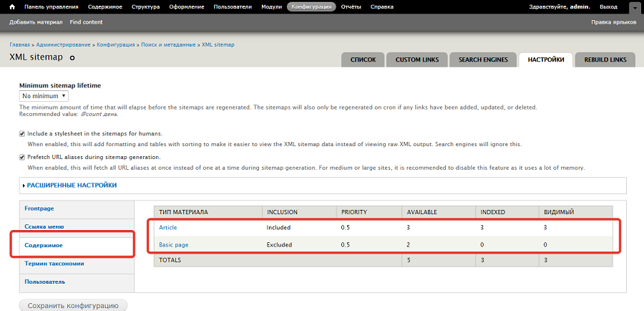Screen dimensions: 644x311
Task: Open 'Оформление' menu item
Action: (186, 6)
